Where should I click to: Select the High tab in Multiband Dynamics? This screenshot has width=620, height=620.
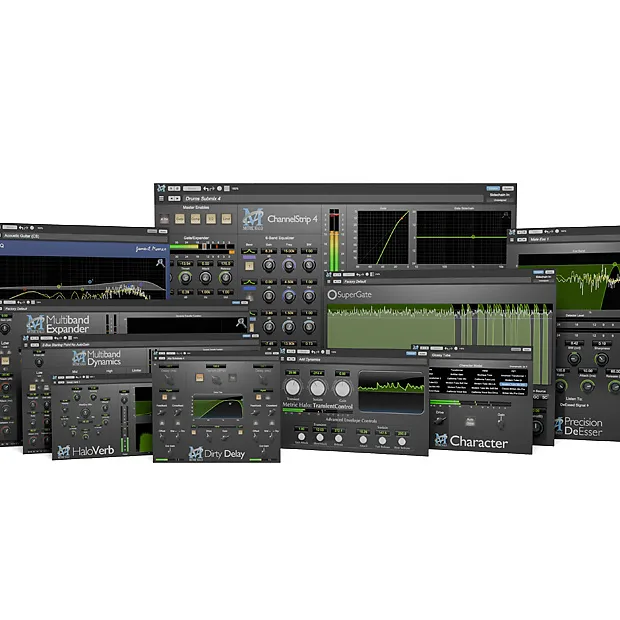[x=109, y=371]
